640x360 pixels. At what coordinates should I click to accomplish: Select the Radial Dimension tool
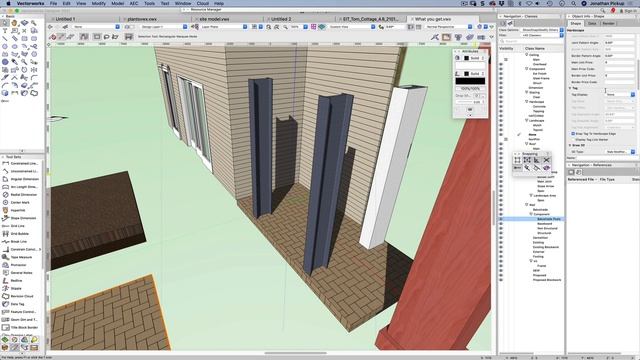tap(21, 195)
